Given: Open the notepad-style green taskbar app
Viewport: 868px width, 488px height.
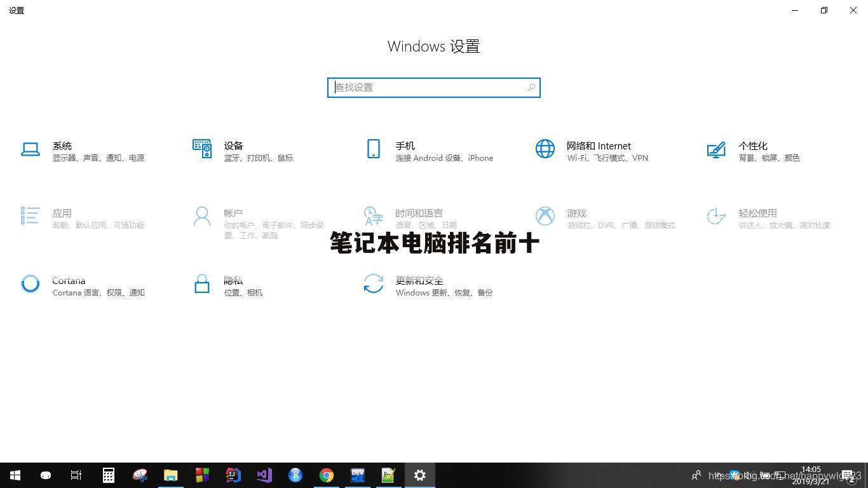Looking at the screenshot, I should pos(388,475).
